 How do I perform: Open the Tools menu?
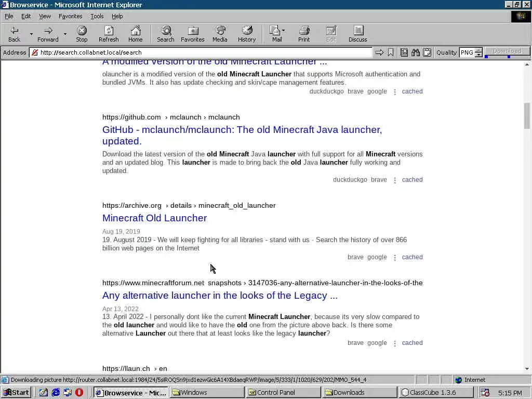click(x=97, y=16)
